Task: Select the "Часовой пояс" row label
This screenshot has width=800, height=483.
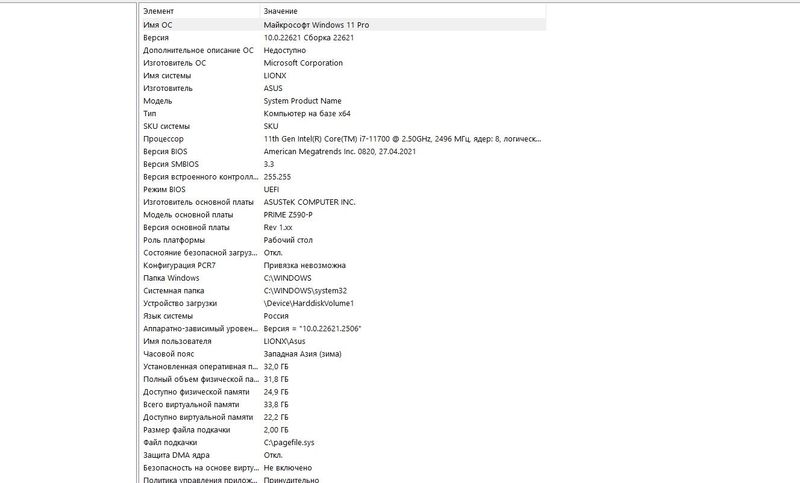Action: pos(168,354)
